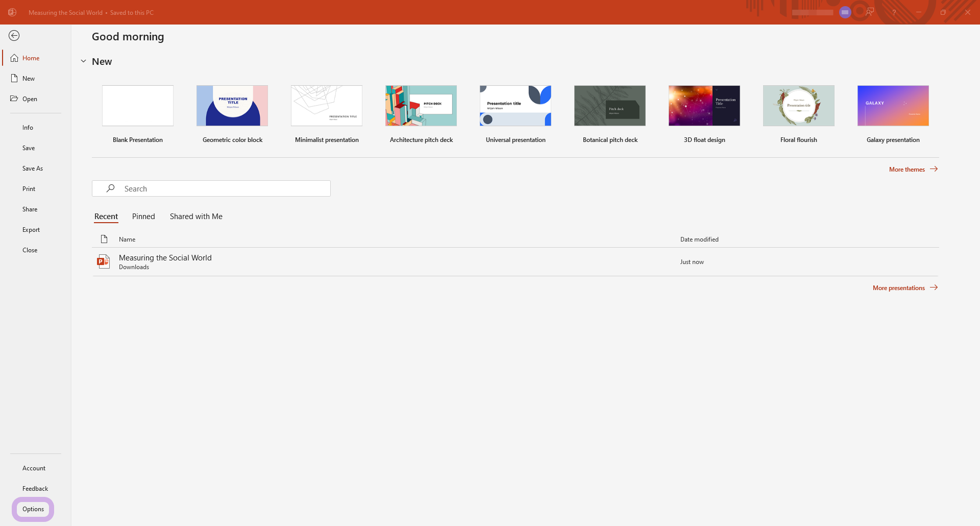
Task: Choose Close from the sidebar
Action: [36, 250]
